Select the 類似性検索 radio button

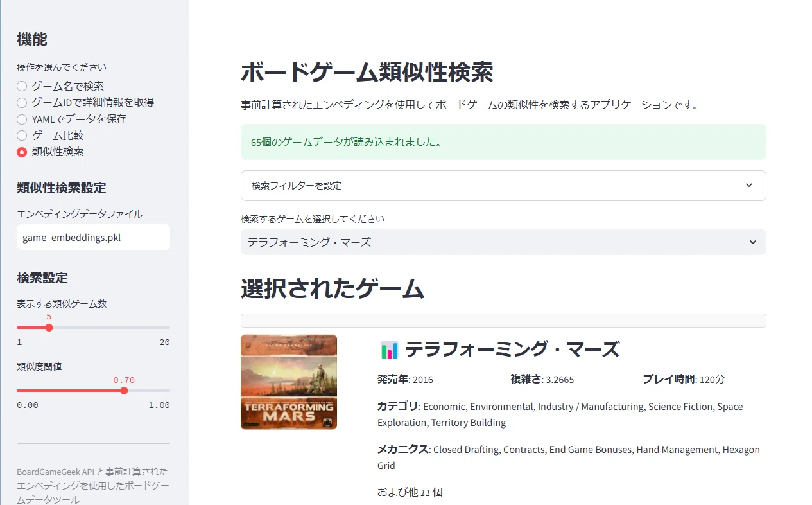(22, 152)
